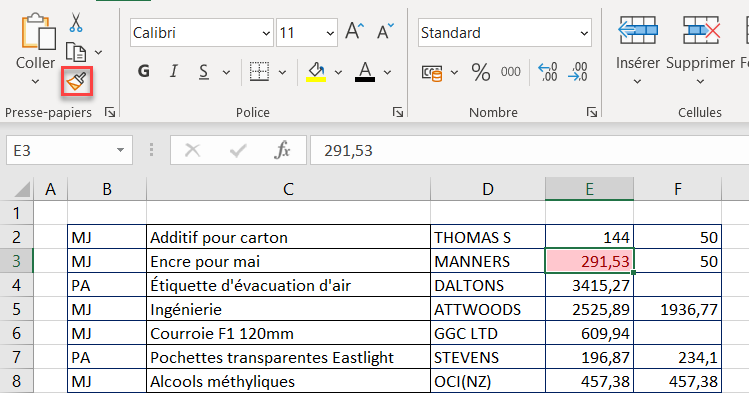749x393 pixels.
Task: Expand underline style options arrow
Action: point(226,73)
